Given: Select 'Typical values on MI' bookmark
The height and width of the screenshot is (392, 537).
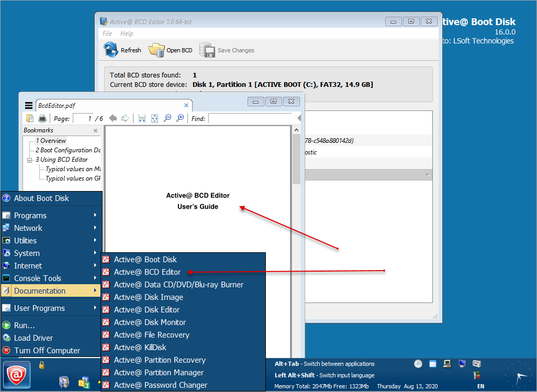Looking at the screenshot, I should 73,169.
